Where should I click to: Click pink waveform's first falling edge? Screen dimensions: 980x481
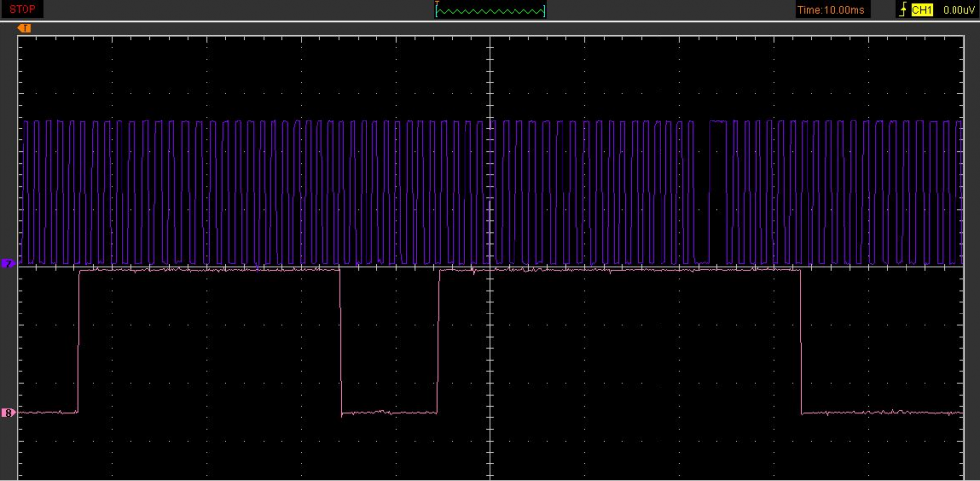340,343
